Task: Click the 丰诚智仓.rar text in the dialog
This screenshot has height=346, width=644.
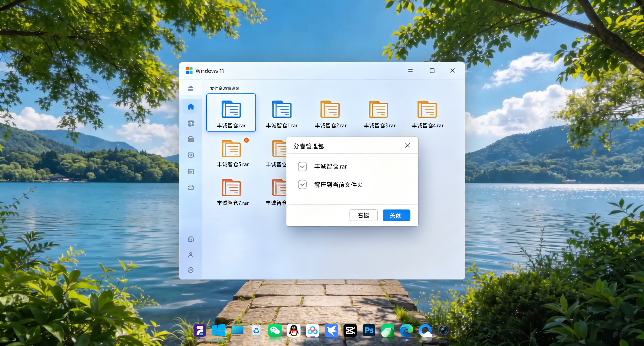Action: click(x=330, y=167)
